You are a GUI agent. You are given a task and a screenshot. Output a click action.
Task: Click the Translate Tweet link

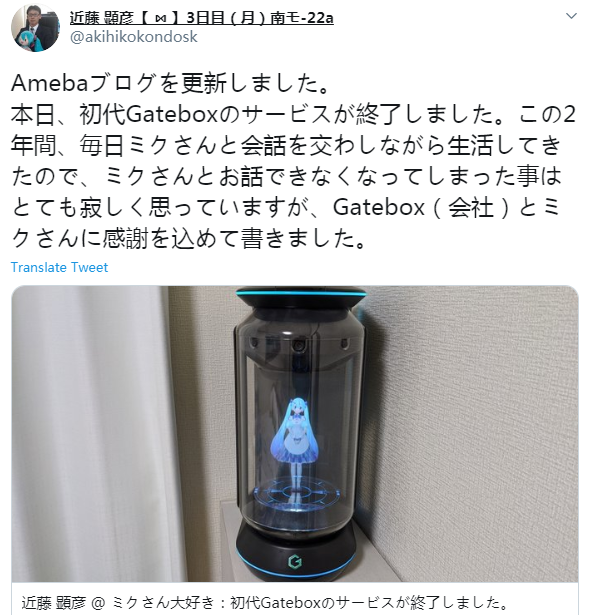tap(59, 267)
